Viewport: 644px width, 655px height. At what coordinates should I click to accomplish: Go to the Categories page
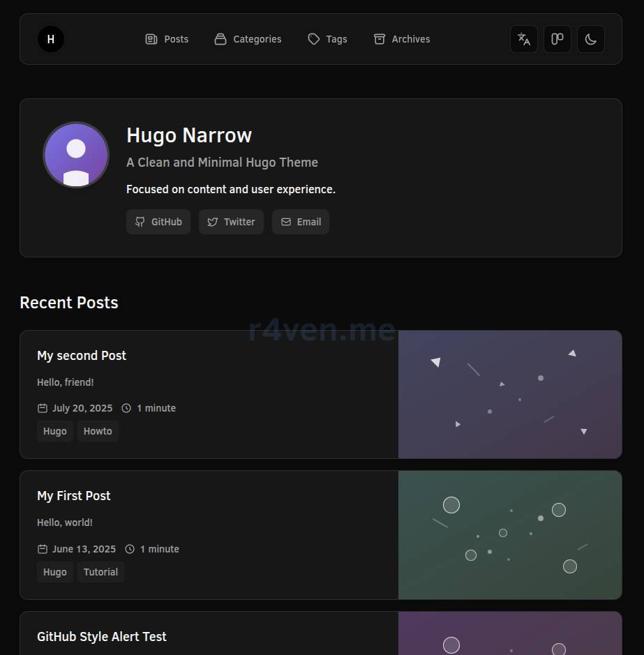[248, 39]
